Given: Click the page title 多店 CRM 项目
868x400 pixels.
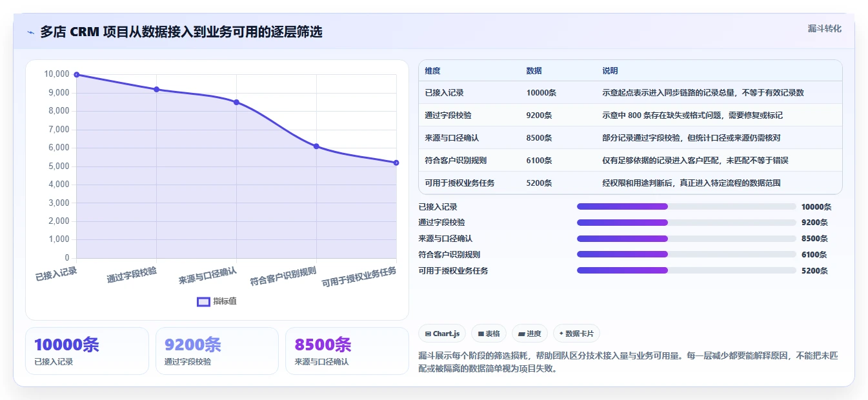Looking at the screenshot, I should (181, 32).
